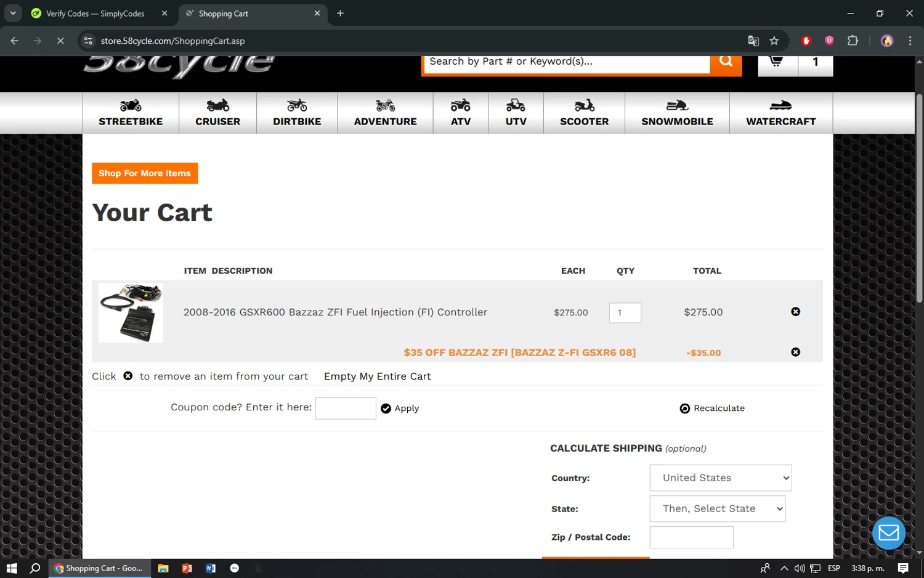
Task: Open the blue email chat bubble
Action: (889, 533)
